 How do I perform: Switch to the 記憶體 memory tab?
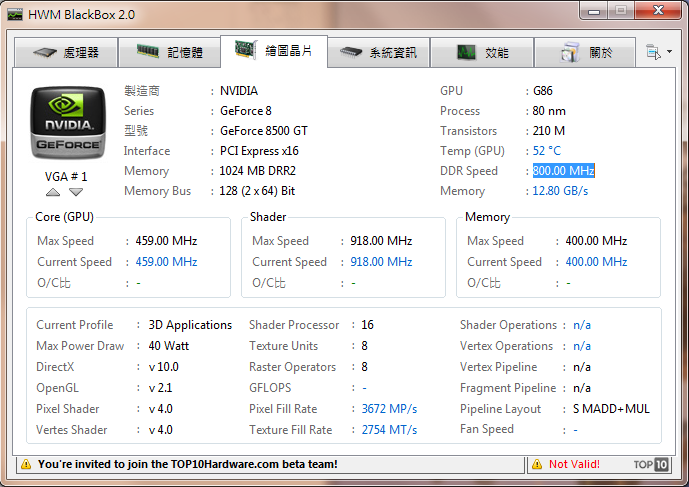click(x=170, y=53)
